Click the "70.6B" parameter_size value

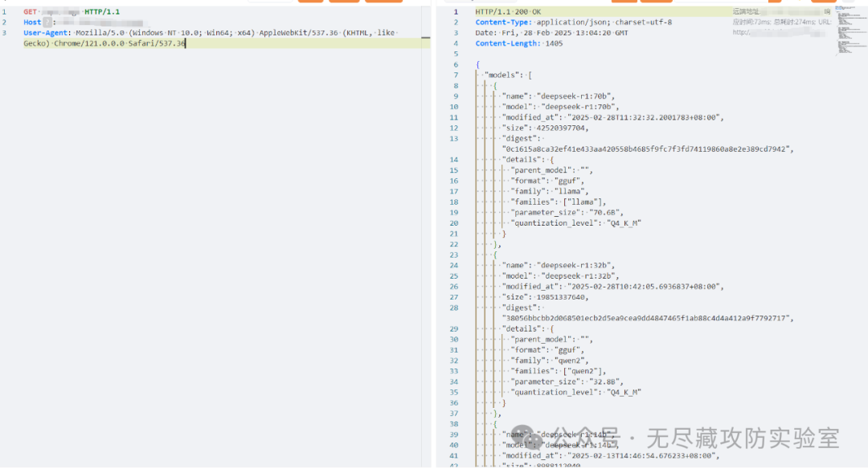606,213
